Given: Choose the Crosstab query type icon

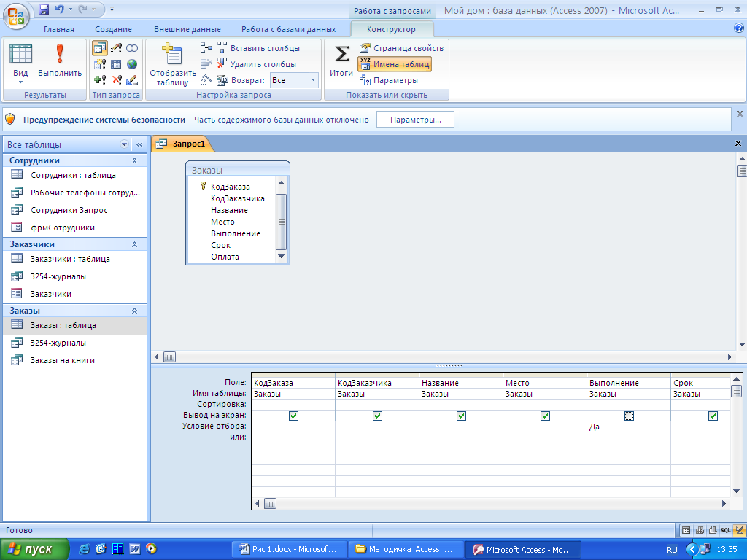Looking at the screenshot, I should pos(116,64).
